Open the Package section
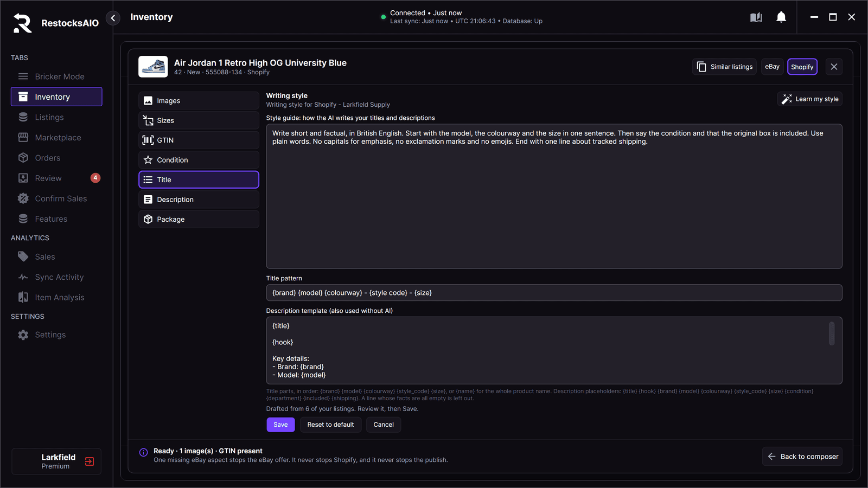This screenshot has height=488, width=868. [x=199, y=219]
